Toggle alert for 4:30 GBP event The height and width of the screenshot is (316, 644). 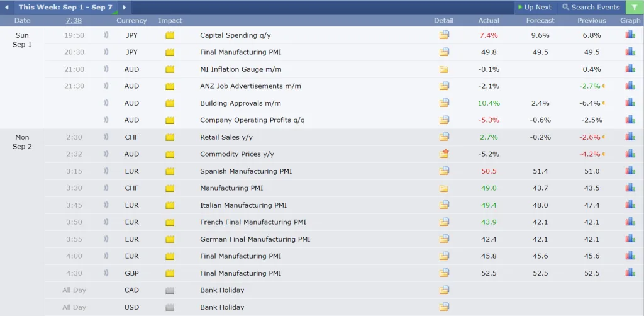[x=106, y=273]
